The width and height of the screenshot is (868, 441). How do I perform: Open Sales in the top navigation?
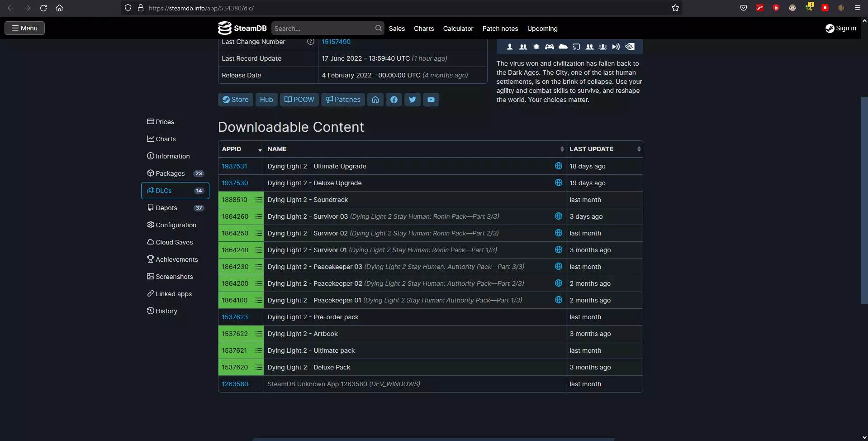pos(397,29)
